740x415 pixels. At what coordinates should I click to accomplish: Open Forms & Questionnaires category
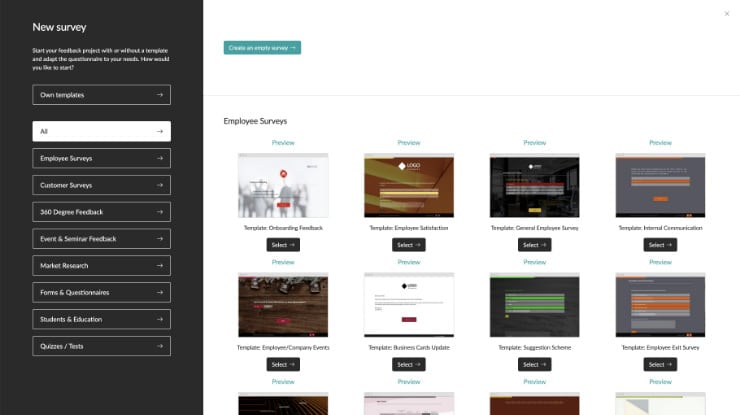pos(101,293)
